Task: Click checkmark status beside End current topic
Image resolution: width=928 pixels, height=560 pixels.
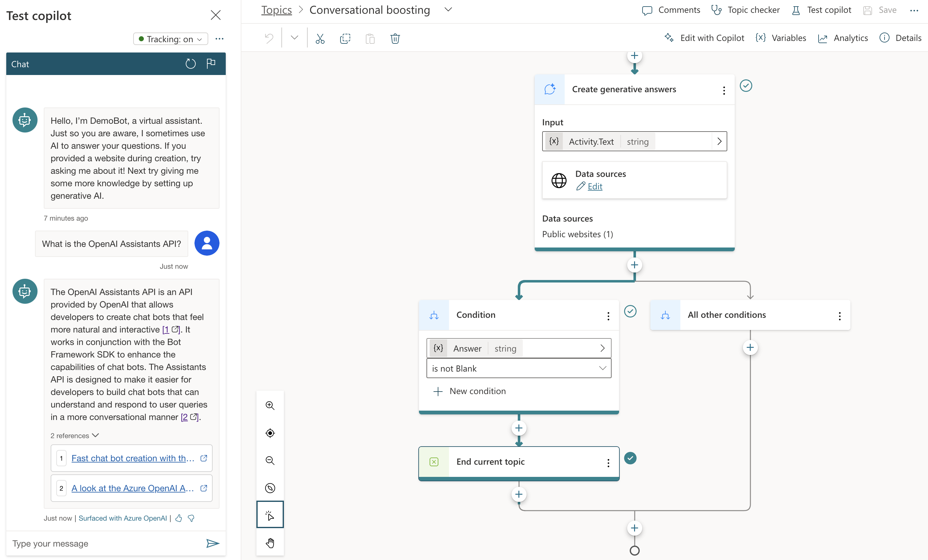Action: pos(630,458)
